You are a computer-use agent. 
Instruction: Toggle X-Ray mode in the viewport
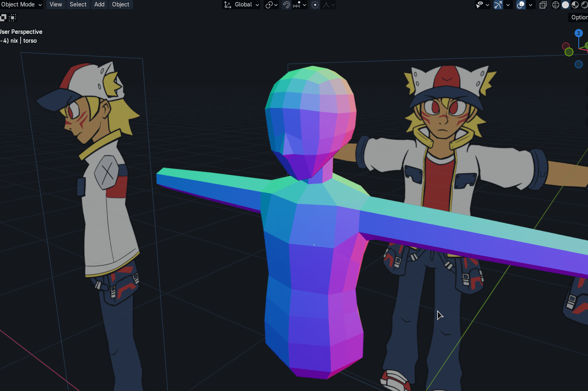(x=543, y=5)
